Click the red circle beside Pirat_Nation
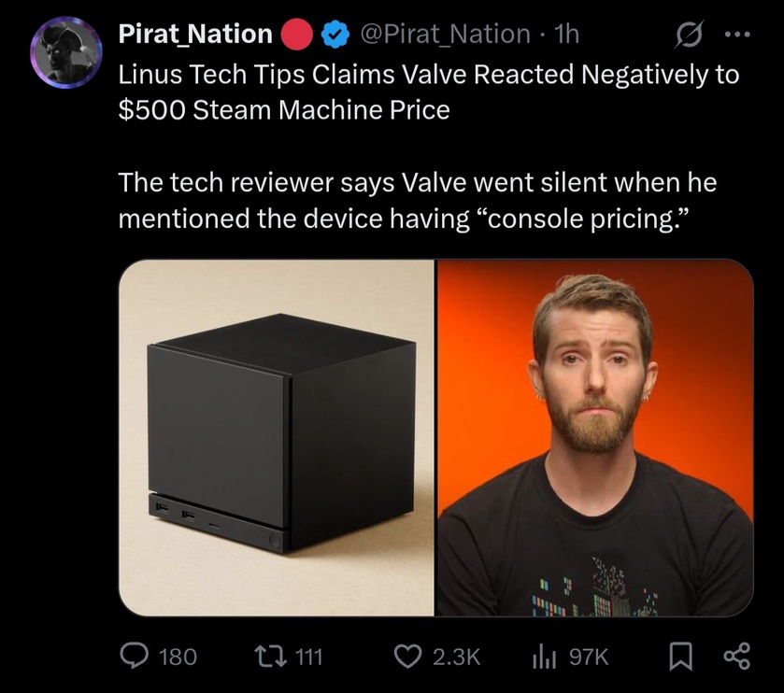Image resolution: width=784 pixels, height=693 pixels. (x=297, y=35)
